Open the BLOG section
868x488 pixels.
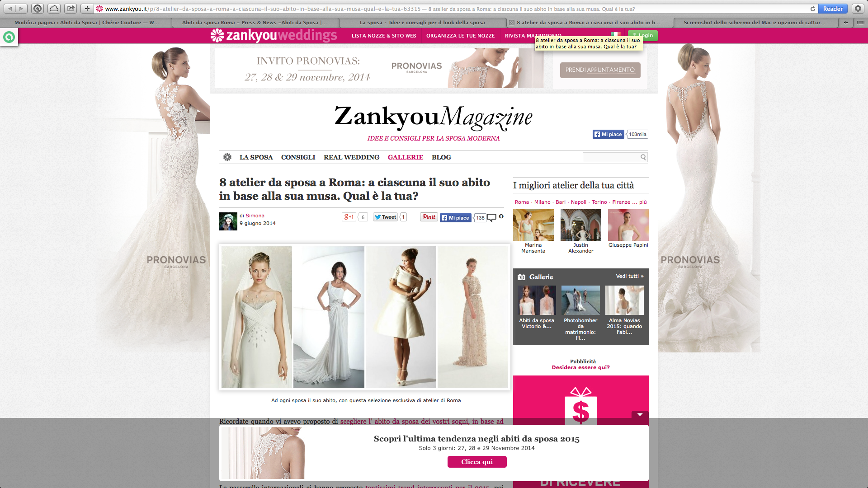tap(441, 157)
